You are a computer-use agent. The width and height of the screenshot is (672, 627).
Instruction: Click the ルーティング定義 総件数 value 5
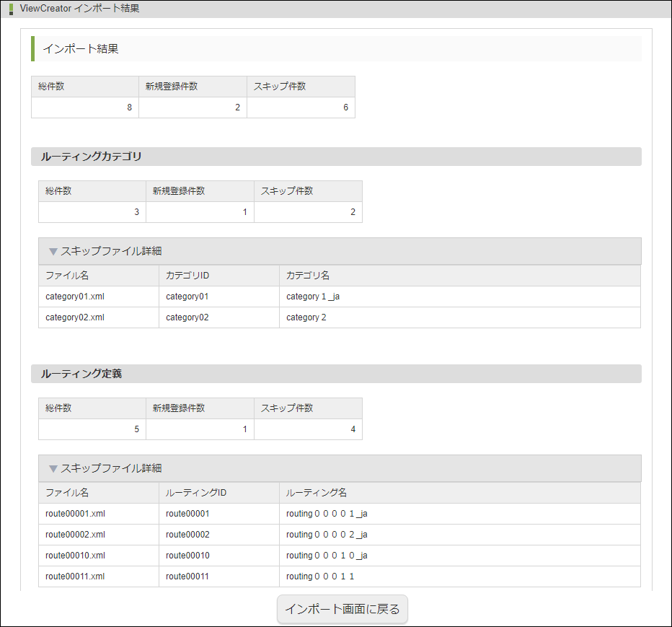click(92, 429)
